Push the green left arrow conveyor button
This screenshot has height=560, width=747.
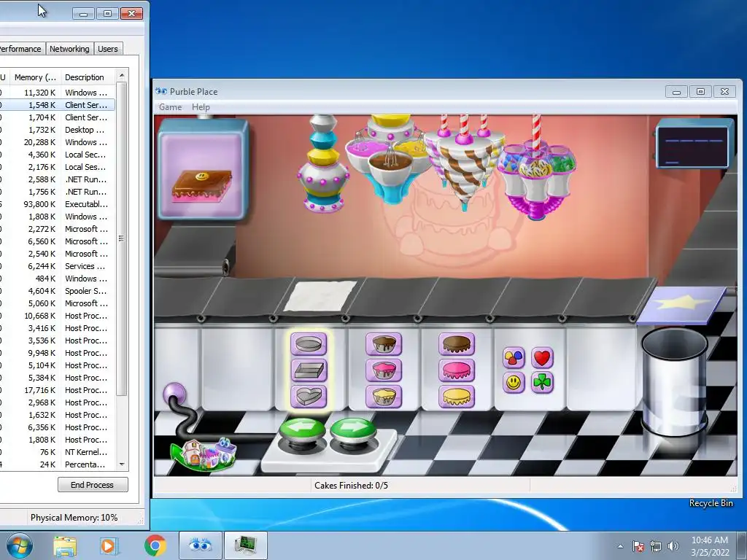pyautogui.click(x=302, y=432)
